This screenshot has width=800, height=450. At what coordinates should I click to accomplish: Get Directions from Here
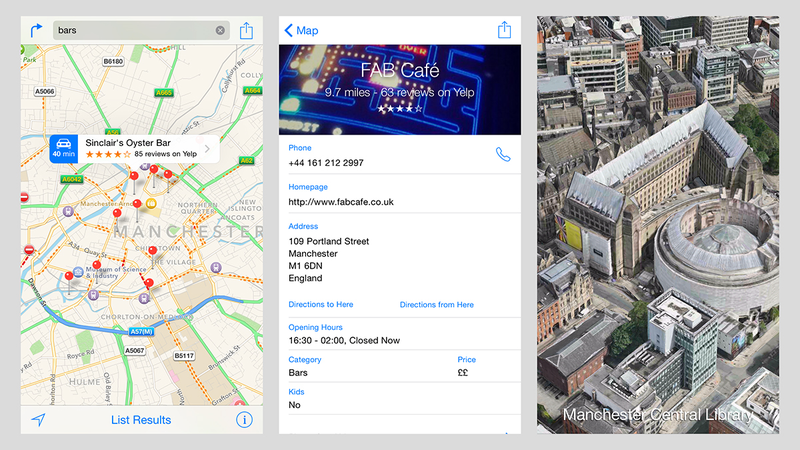click(437, 305)
